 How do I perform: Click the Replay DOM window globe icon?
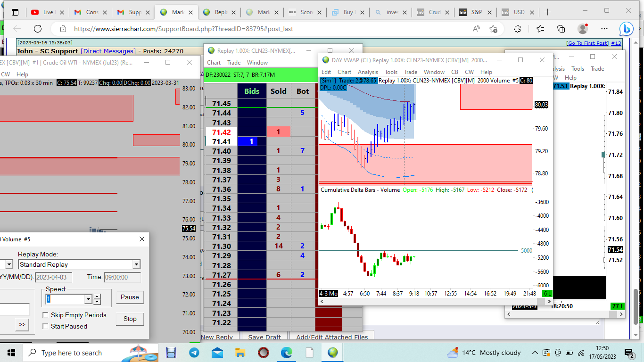click(x=211, y=50)
